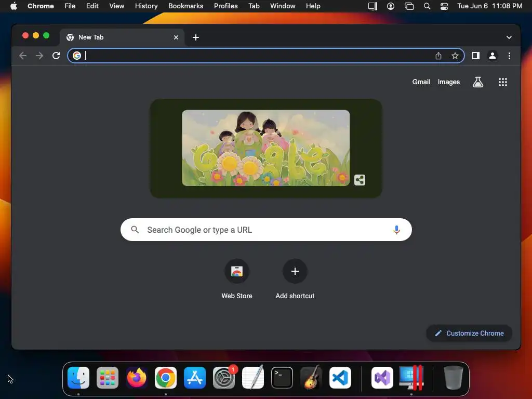Open Launchpad from the dock
This screenshot has height=399, width=532.
108,378
